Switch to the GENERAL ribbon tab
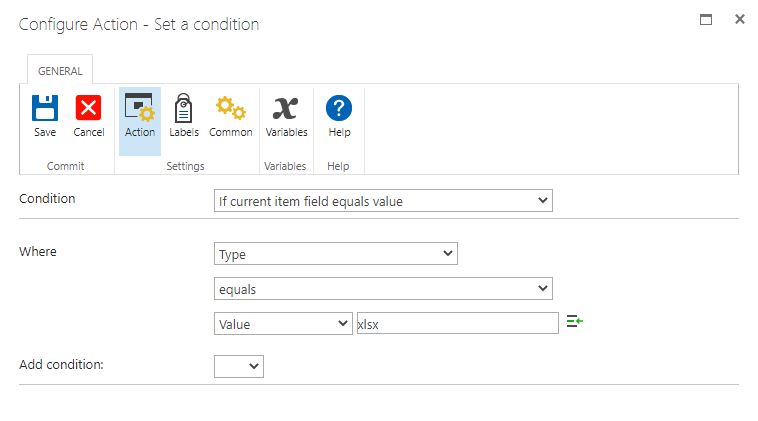 60,71
